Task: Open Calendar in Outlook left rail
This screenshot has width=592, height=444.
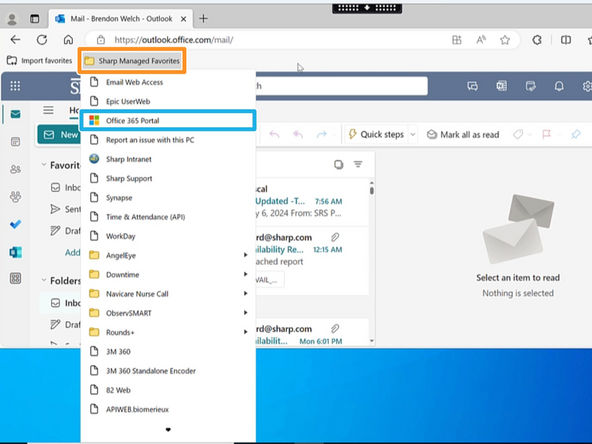Action: pos(15,142)
